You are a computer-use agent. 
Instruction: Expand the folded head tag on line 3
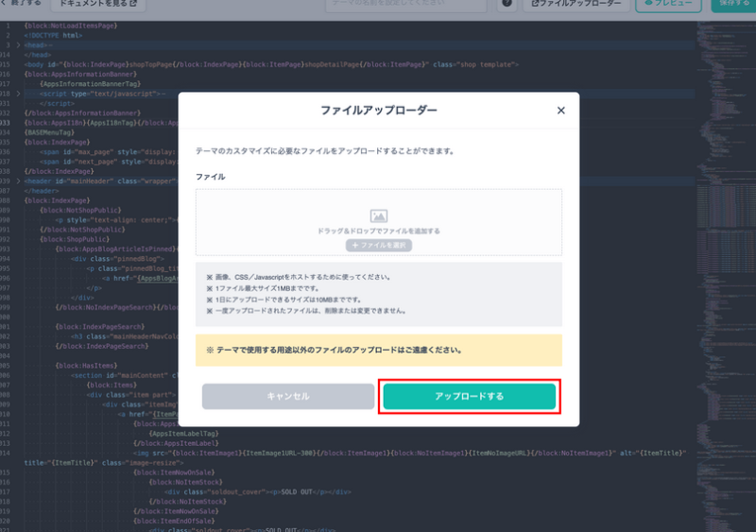[x=18, y=44]
